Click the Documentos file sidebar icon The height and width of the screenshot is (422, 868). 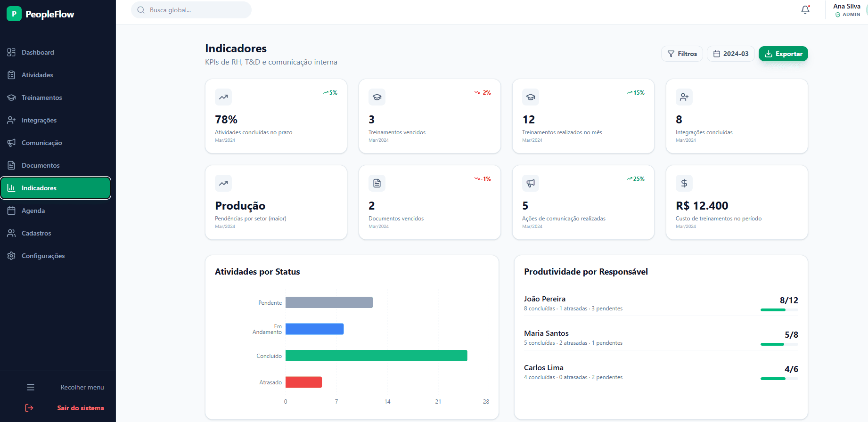coord(11,165)
